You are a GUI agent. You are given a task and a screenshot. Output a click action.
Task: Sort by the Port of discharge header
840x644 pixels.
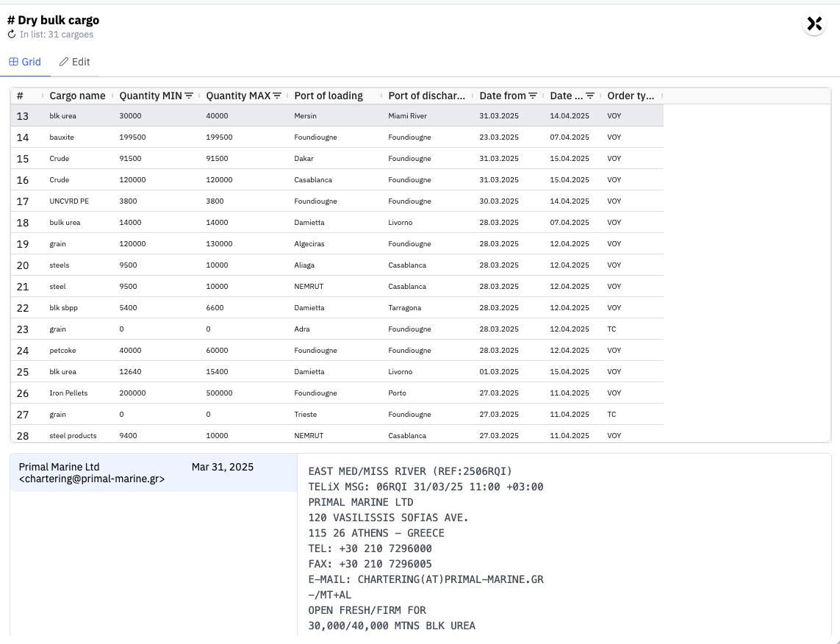[x=426, y=96]
